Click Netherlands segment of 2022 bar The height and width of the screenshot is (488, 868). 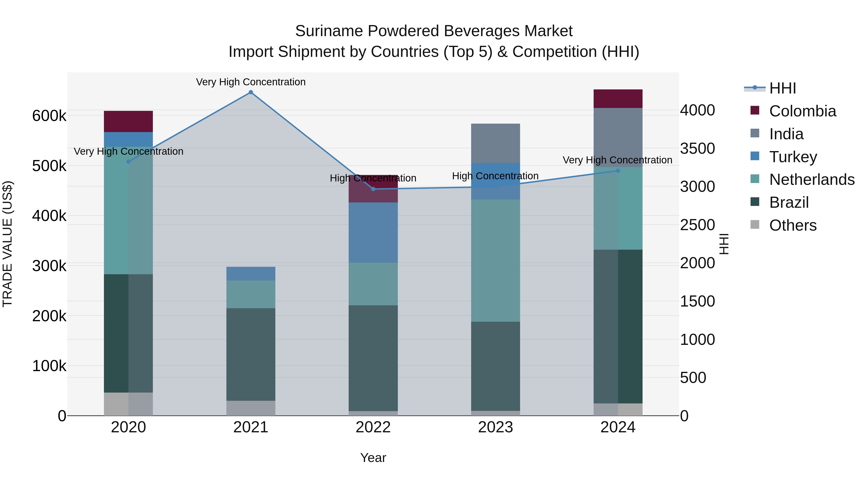[373, 284]
